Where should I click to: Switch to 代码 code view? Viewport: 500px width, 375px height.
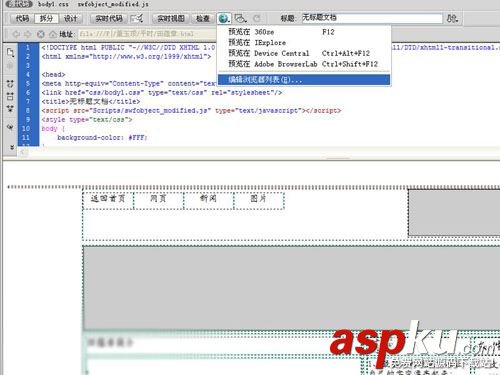point(22,18)
